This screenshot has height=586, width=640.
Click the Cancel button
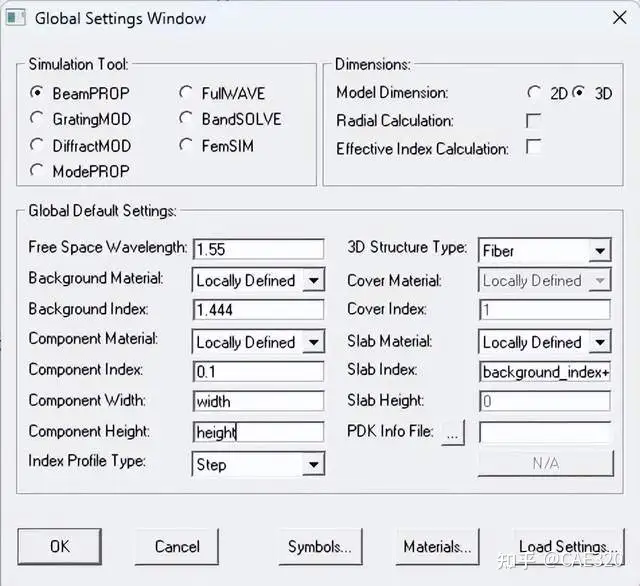pos(177,546)
